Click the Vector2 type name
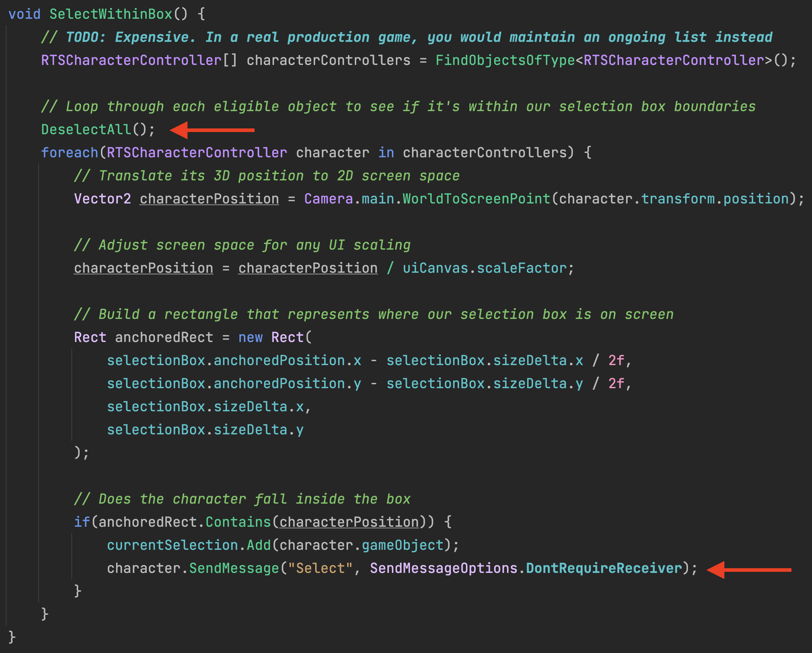This screenshot has width=812, height=653. 102,199
